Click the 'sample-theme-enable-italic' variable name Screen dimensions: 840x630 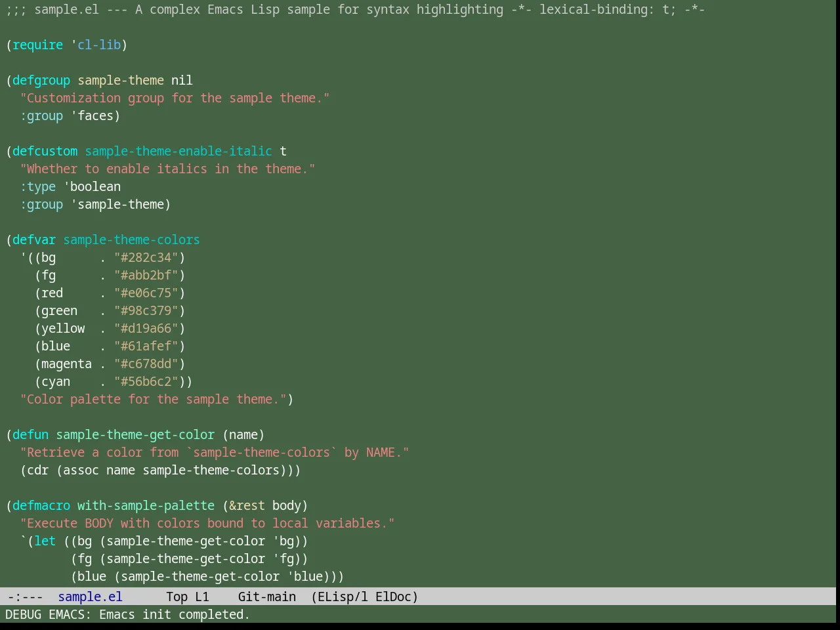(x=178, y=151)
